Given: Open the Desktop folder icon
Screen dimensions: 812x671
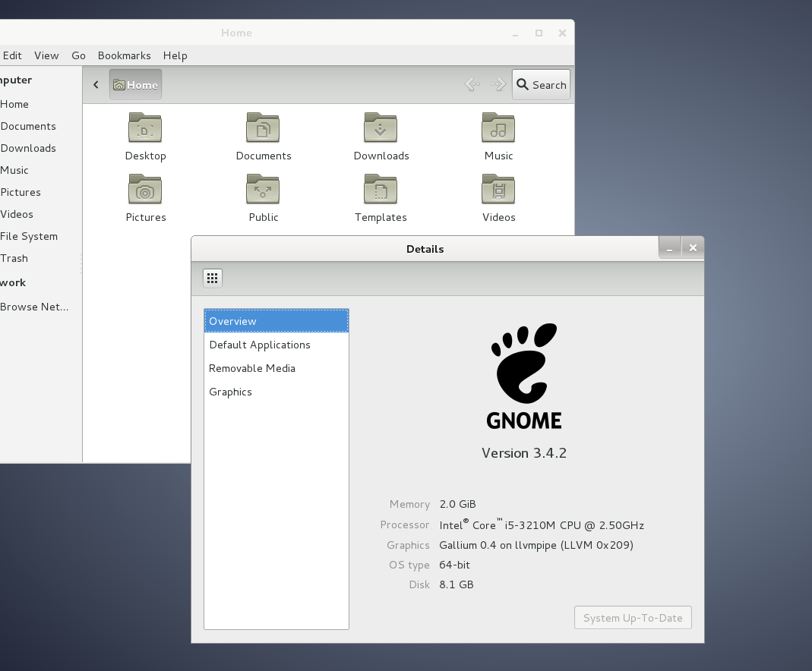Looking at the screenshot, I should [x=145, y=128].
